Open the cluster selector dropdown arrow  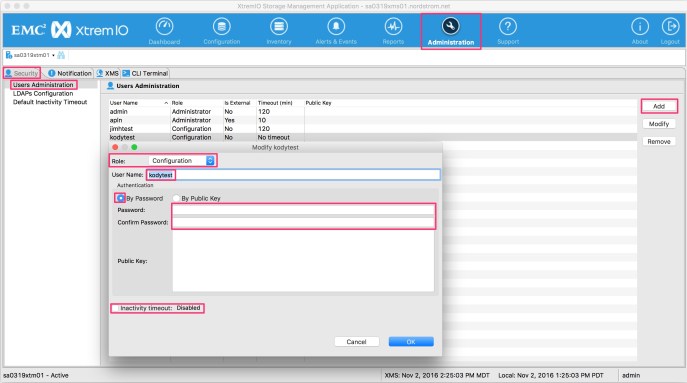(x=53, y=55)
